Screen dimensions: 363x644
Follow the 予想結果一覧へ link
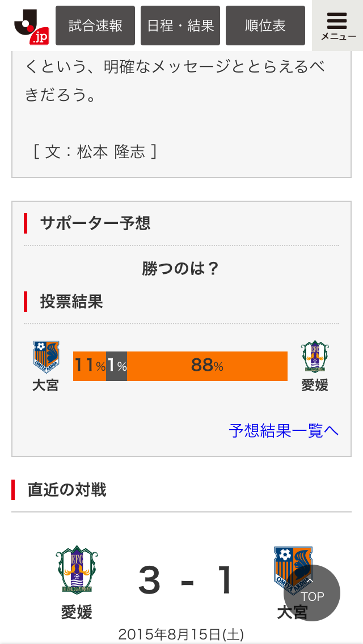pos(284,430)
